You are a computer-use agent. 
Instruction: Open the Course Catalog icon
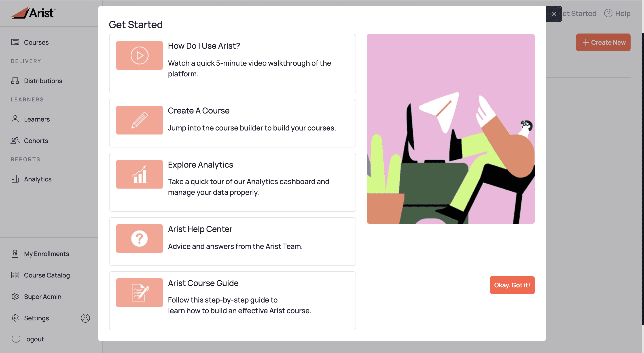(15, 275)
